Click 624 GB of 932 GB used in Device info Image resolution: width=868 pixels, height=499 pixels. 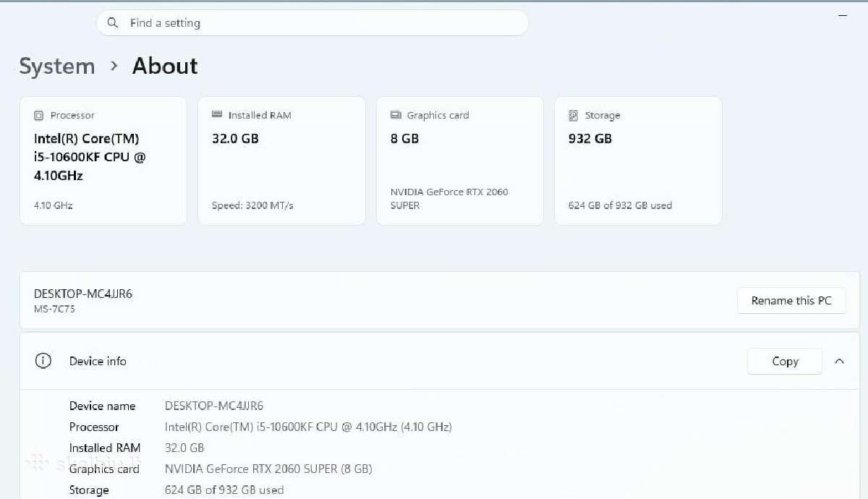[224, 490]
